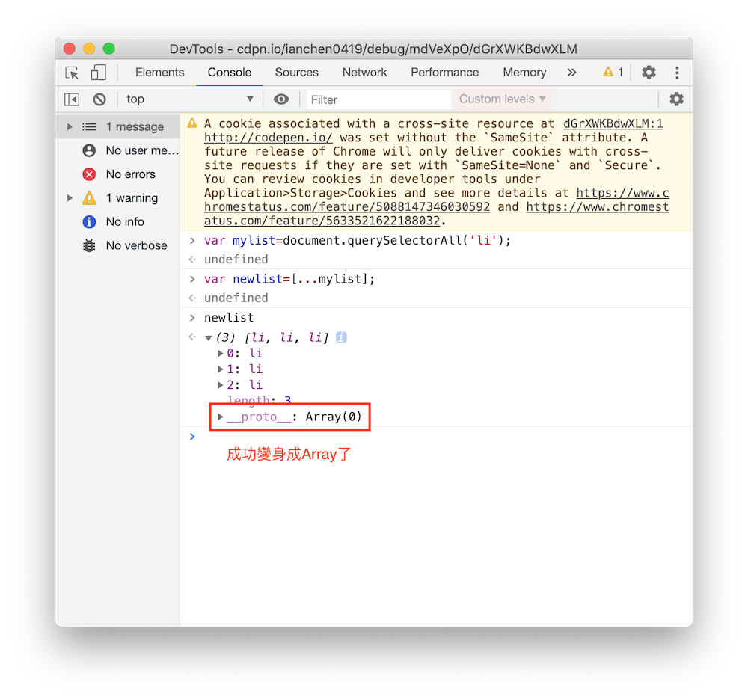Expand the 1 message group
Image resolution: width=748 pixels, height=700 pixels.
pyautogui.click(x=70, y=127)
